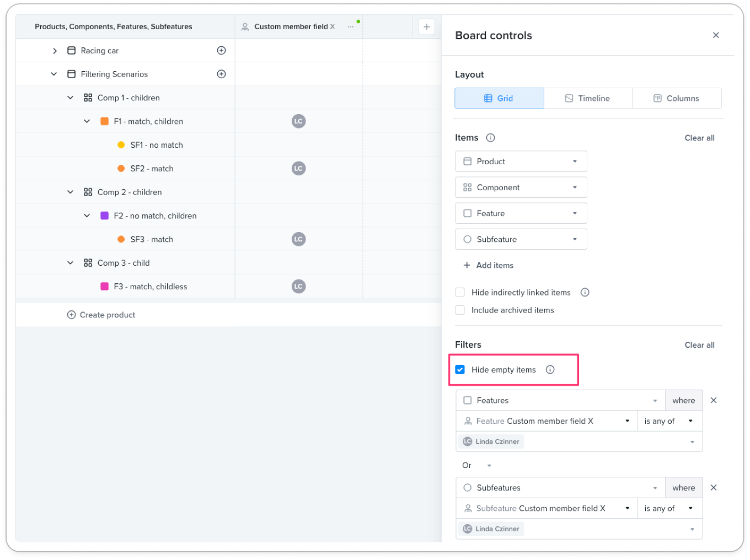
Task: Check Include archived items
Action: (460, 310)
